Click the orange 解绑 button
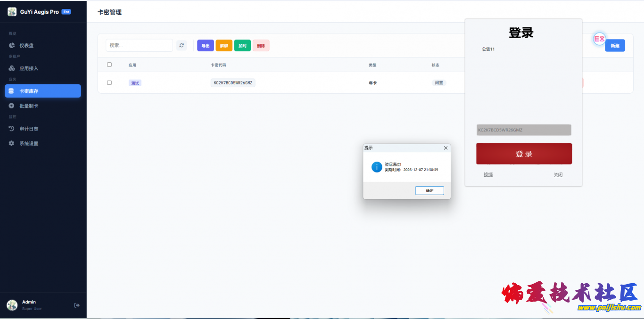Image resolution: width=644 pixels, height=319 pixels. point(224,46)
